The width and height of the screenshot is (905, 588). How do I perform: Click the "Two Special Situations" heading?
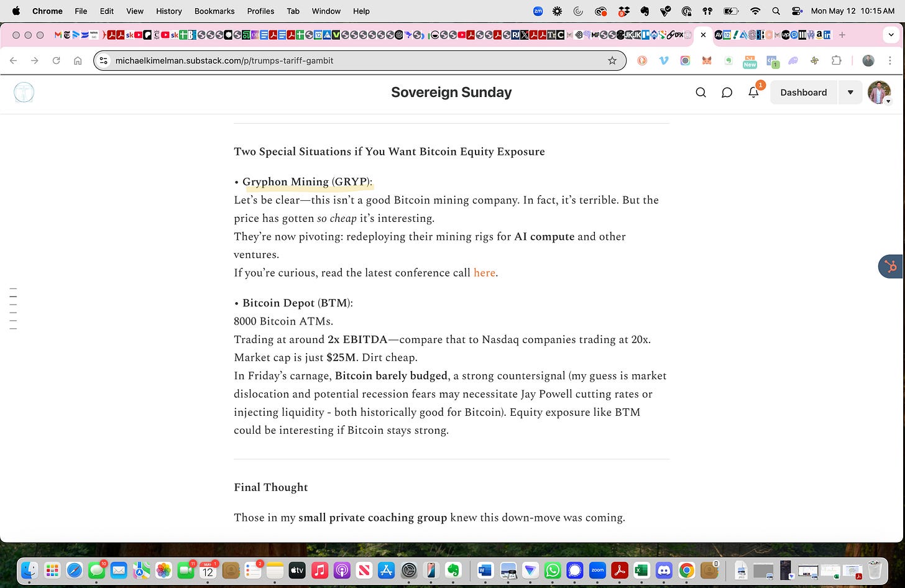389,152
